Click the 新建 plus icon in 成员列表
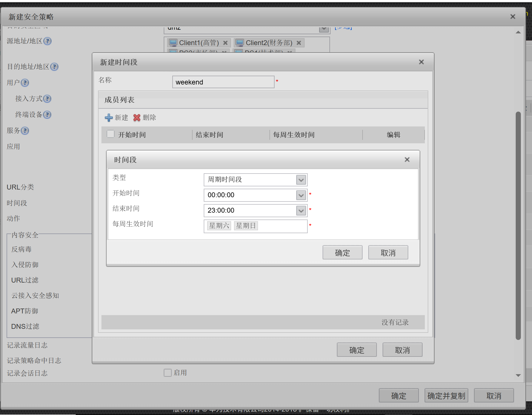Screen dimensions: 532x415 coord(109,118)
